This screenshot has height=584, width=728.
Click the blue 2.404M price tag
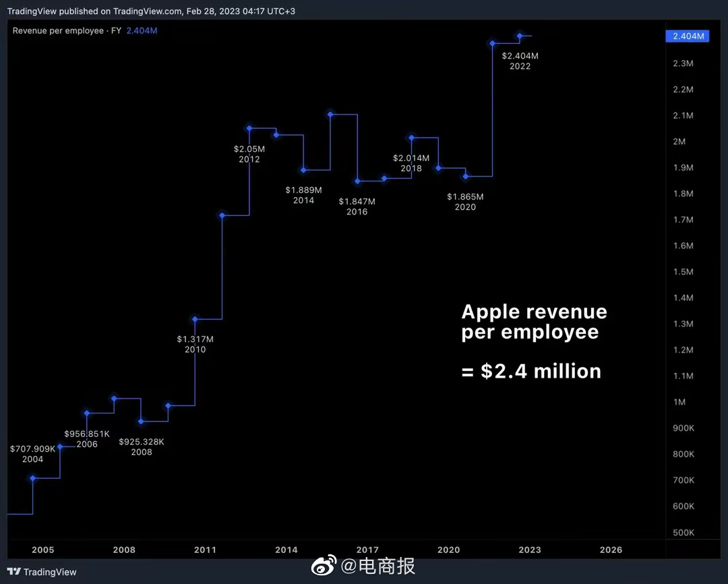pyautogui.click(x=688, y=36)
